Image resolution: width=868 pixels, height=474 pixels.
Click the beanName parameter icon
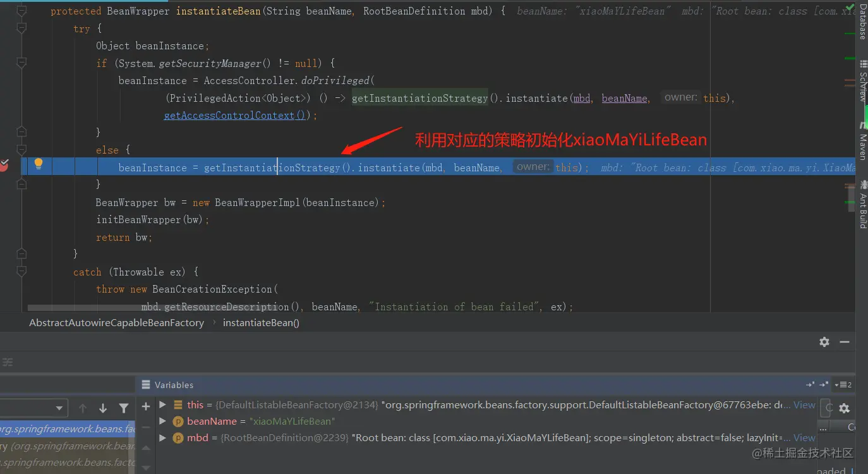(178, 421)
